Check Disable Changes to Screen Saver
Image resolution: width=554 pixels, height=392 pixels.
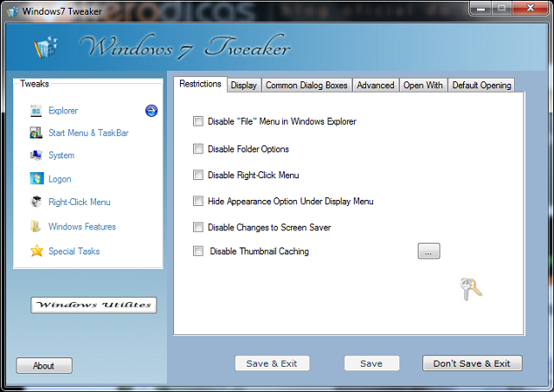(198, 228)
